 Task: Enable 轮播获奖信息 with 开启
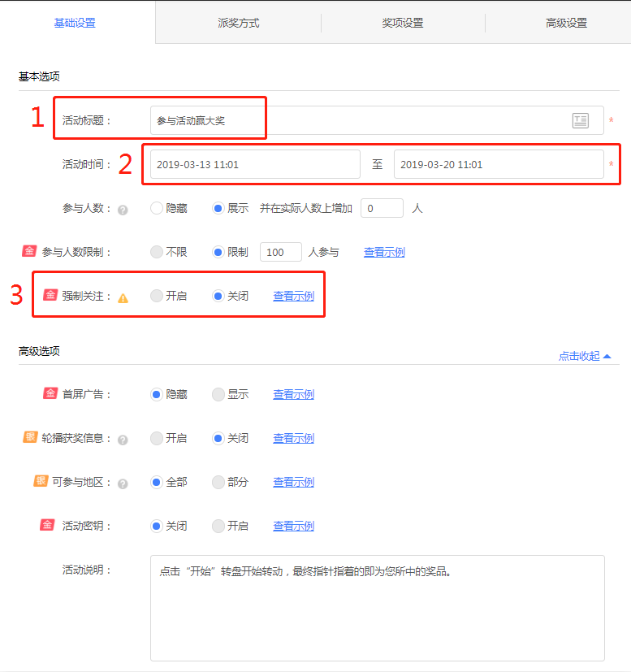point(157,438)
